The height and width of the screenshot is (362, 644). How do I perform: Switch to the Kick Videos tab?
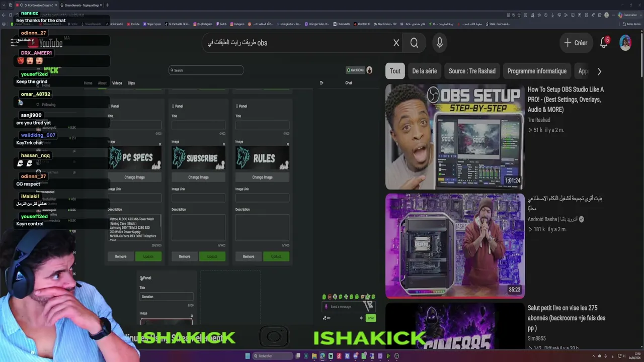117,83
